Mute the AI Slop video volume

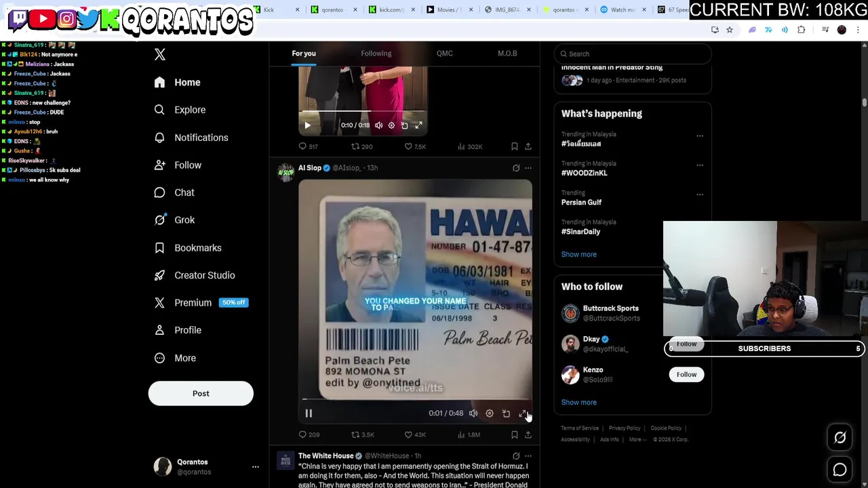coord(473,413)
